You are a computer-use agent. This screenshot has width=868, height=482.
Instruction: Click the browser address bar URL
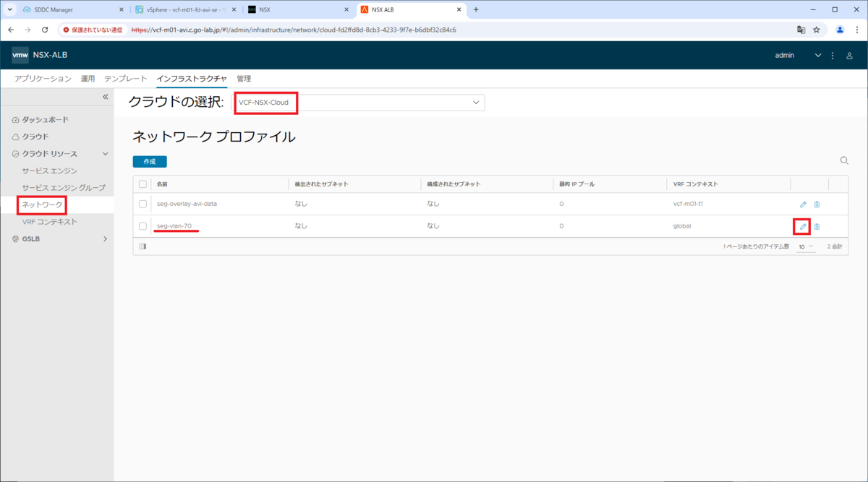[x=294, y=30]
